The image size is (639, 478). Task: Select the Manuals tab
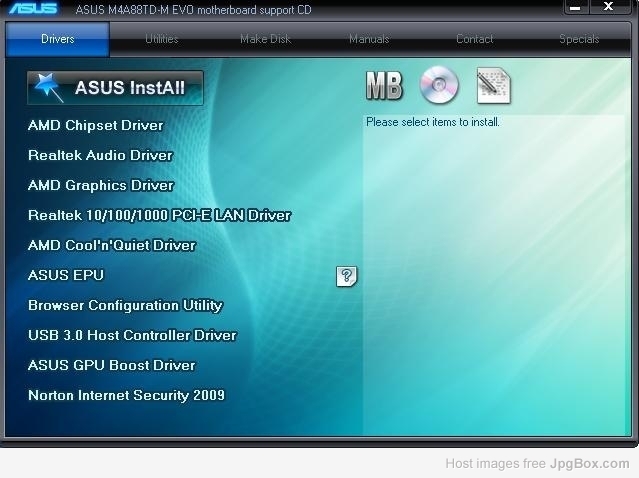(x=369, y=39)
